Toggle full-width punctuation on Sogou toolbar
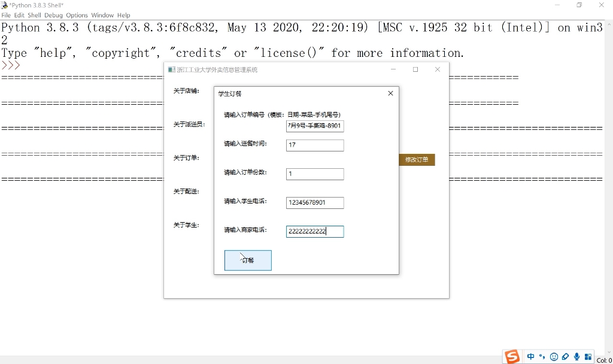This screenshot has width=613, height=364. pos(541,356)
